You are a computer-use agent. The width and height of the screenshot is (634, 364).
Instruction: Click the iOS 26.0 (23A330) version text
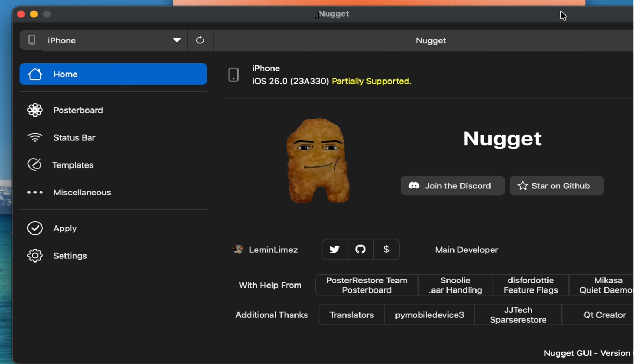(x=290, y=81)
